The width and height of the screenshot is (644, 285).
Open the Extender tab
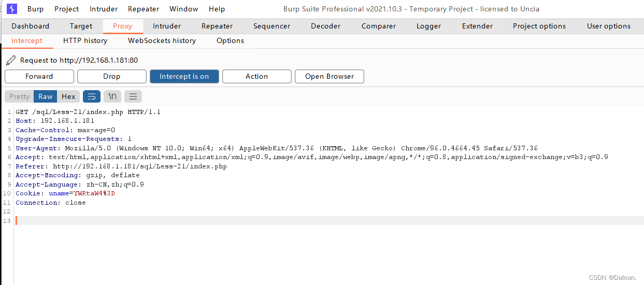(477, 26)
